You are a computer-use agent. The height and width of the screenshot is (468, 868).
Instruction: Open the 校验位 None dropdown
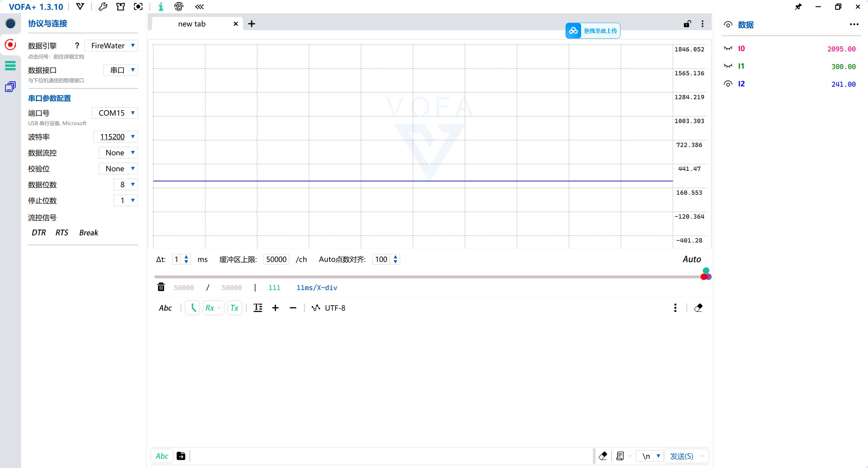tap(118, 169)
